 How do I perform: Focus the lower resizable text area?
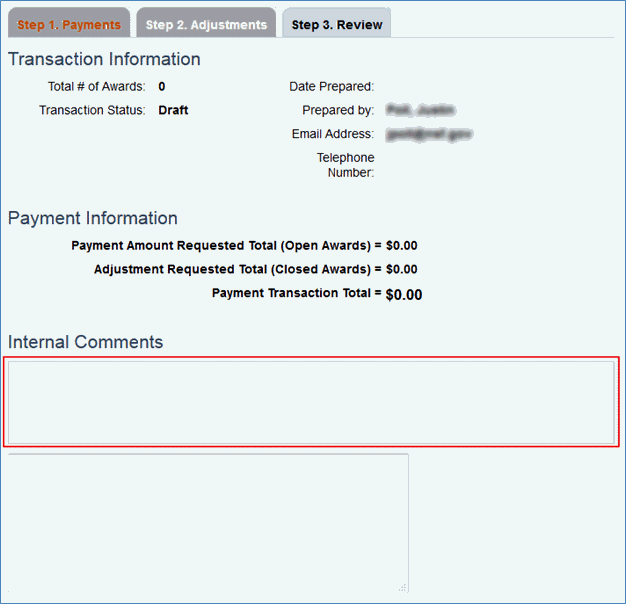point(208,522)
